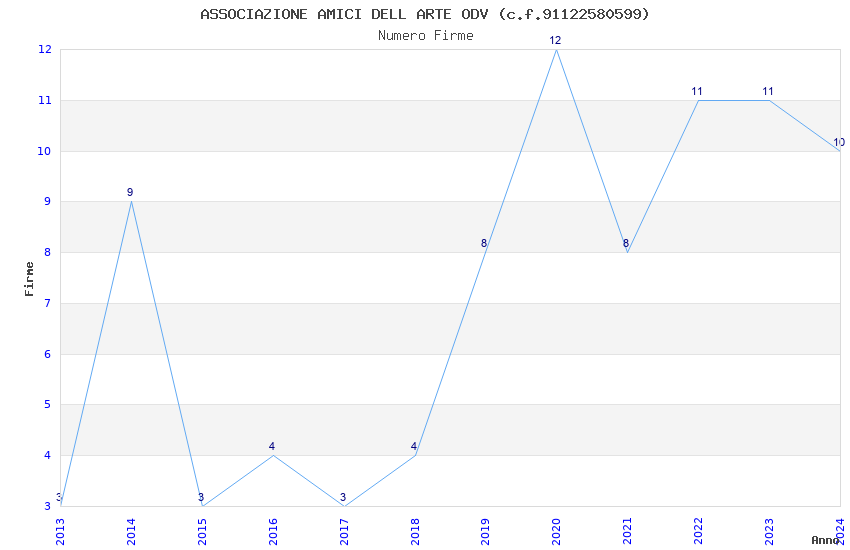
Task: Select the 2022 year label
Action: [699, 532]
